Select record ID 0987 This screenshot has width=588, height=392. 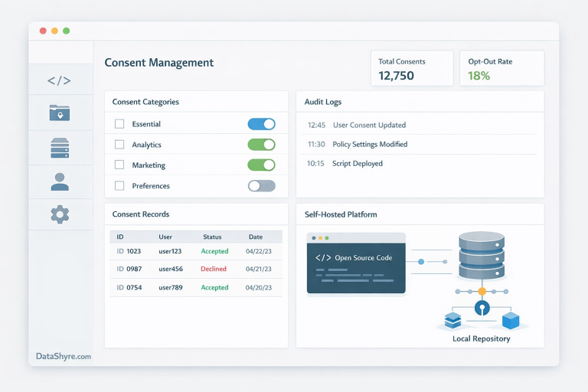[129, 269]
